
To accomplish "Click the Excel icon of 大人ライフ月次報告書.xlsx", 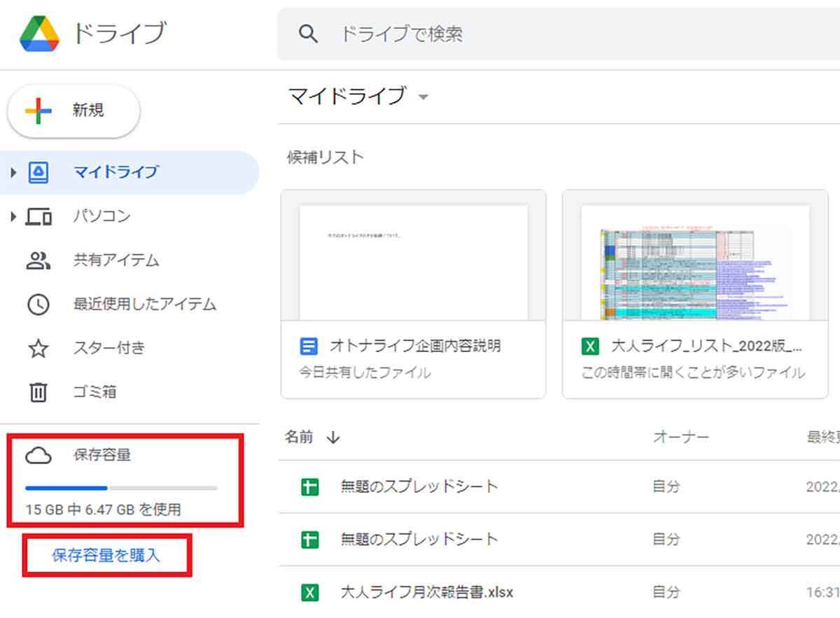I will 309,592.
